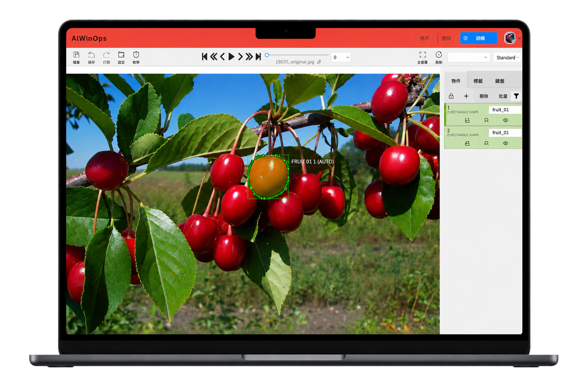Click the play button
The image size is (588, 387).
(231, 57)
